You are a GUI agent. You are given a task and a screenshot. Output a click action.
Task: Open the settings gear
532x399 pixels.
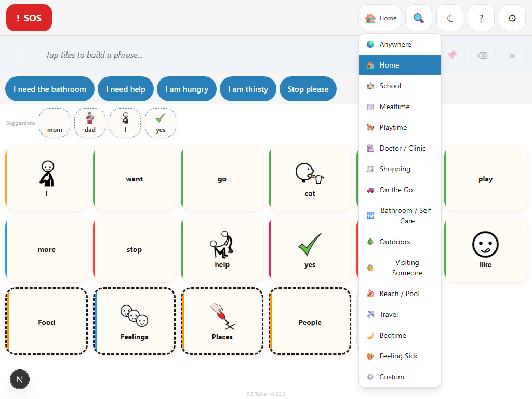point(512,17)
